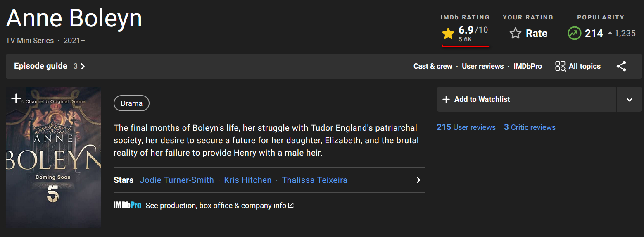
Task: Click the share icon
Action: [x=621, y=66]
